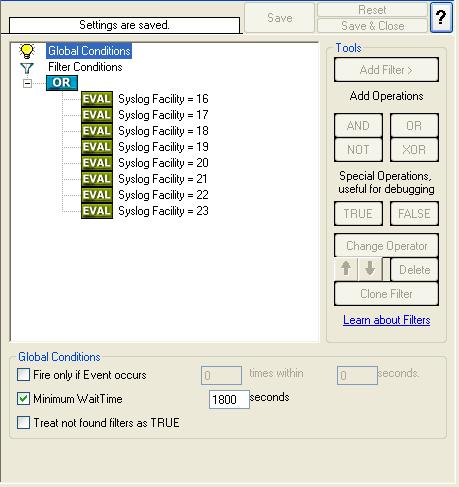Click the Clone Filter button
Screen dimensions: 459x487
click(386, 294)
